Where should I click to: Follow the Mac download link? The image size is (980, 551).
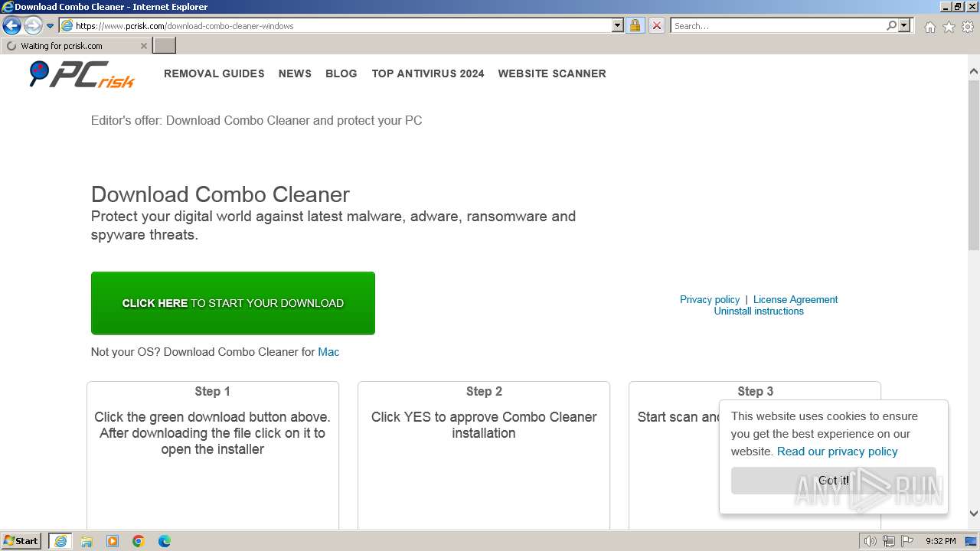tap(328, 352)
